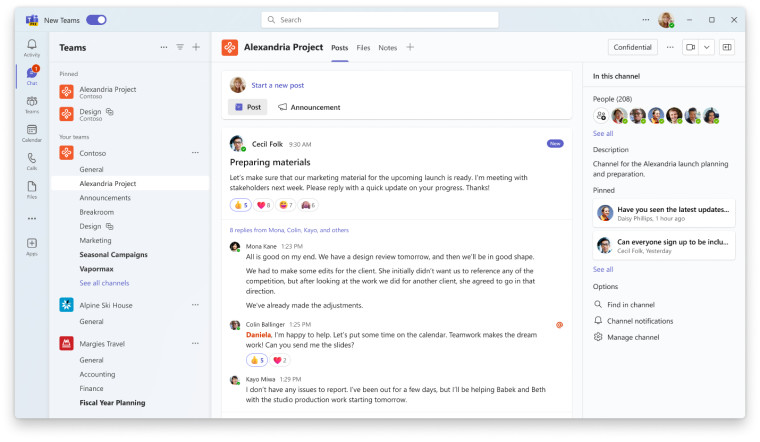The image size is (760, 442).
Task: Click the Confidential label button
Action: pos(633,47)
